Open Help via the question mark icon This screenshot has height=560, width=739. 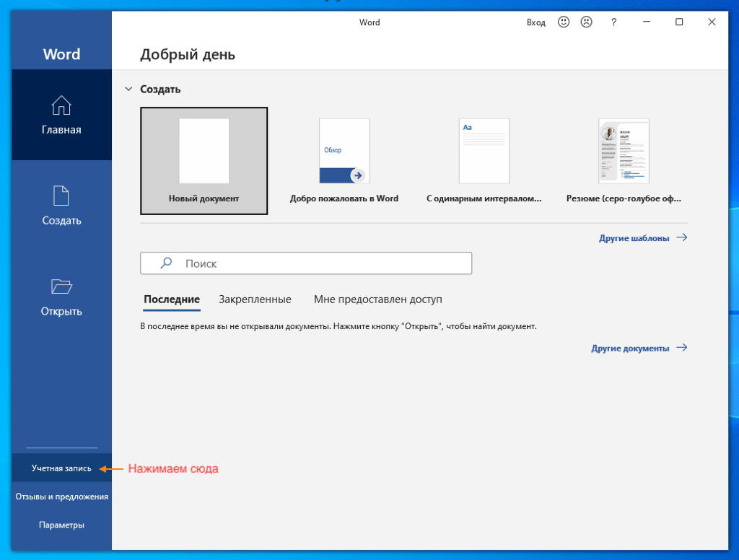(613, 22)
